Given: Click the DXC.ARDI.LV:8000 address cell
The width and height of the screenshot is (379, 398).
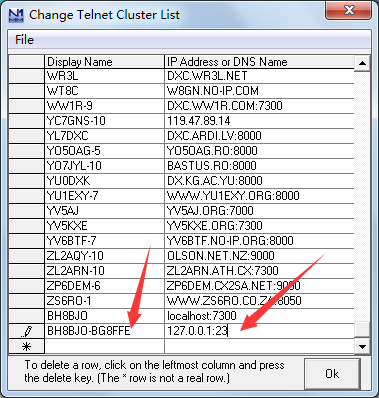Looking at the screenshot, I should click(259, 136).
